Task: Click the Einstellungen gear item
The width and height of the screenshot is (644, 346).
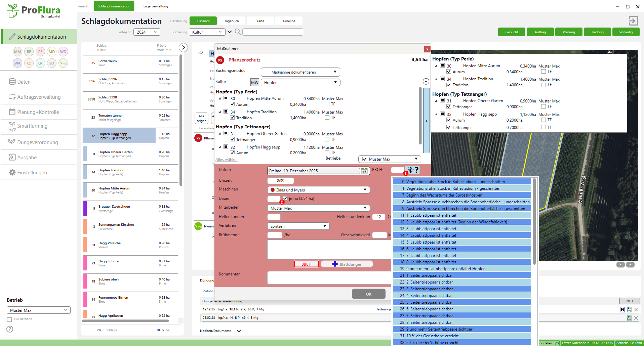Action: click(x=32, y=172)
